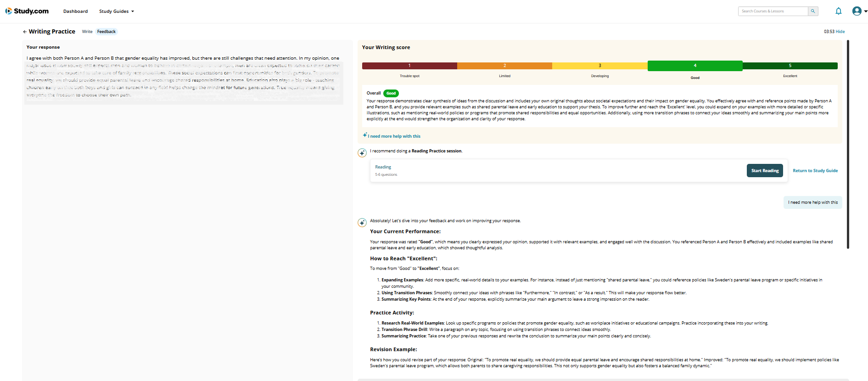Click score segment 4 on the bar
Screen dimensions: 868x381
click(694, 66)
